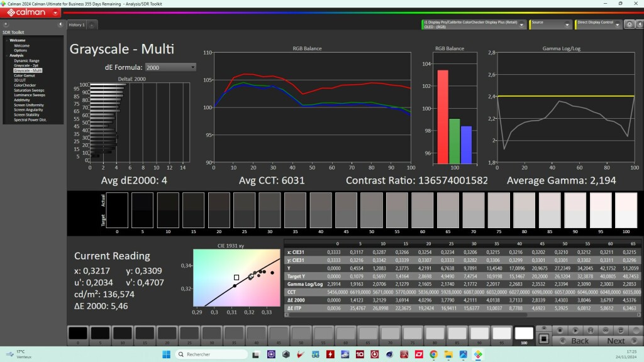
Task: Open the Windows Start menu
Action: point(166,354)
